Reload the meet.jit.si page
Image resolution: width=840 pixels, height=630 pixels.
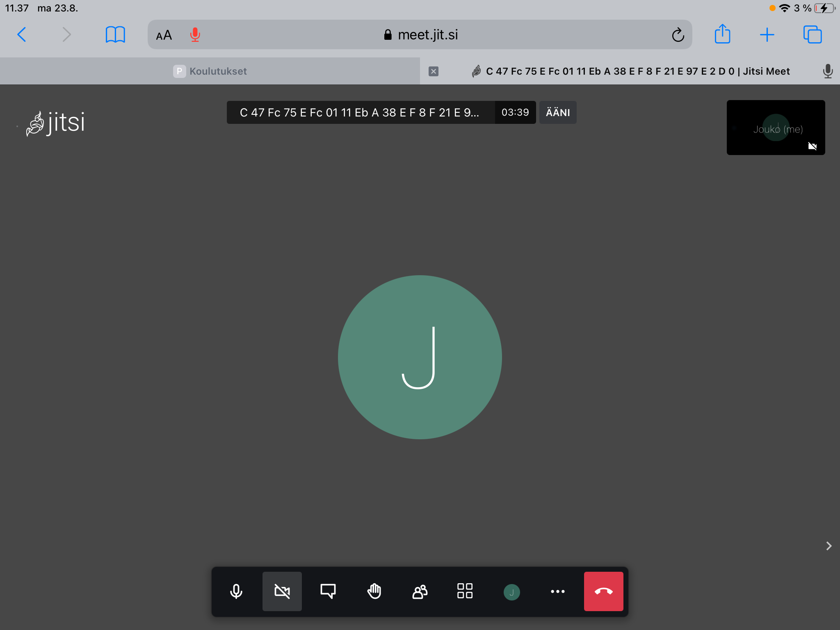pos(678,35)
